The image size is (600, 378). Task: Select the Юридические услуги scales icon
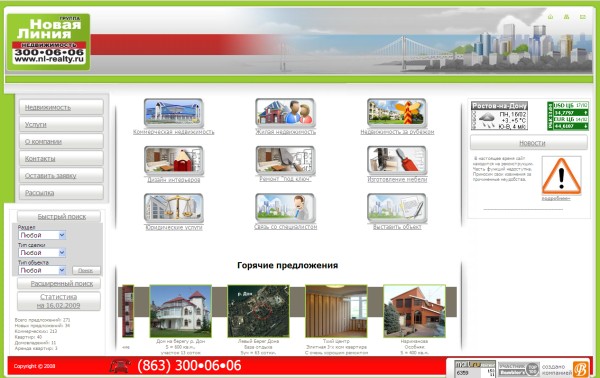[x=174, y=208]
